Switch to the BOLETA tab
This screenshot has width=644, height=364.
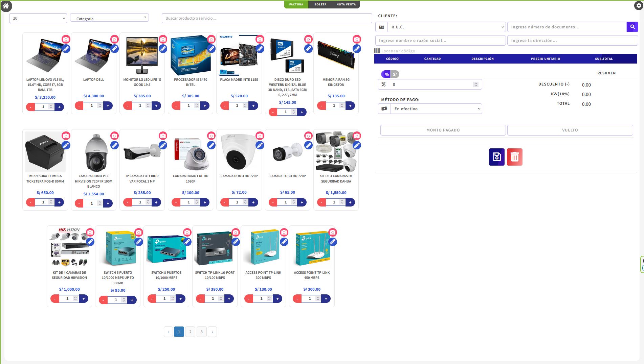point(320,4)
